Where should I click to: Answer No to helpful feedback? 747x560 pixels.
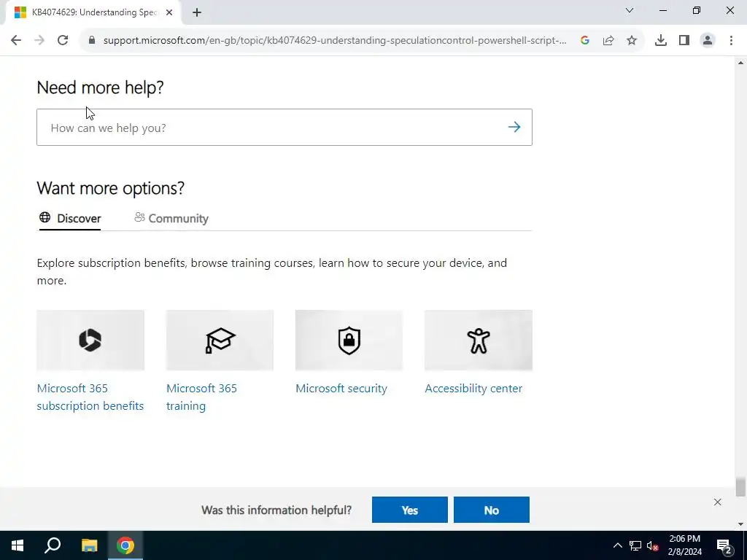click(491, 510)
